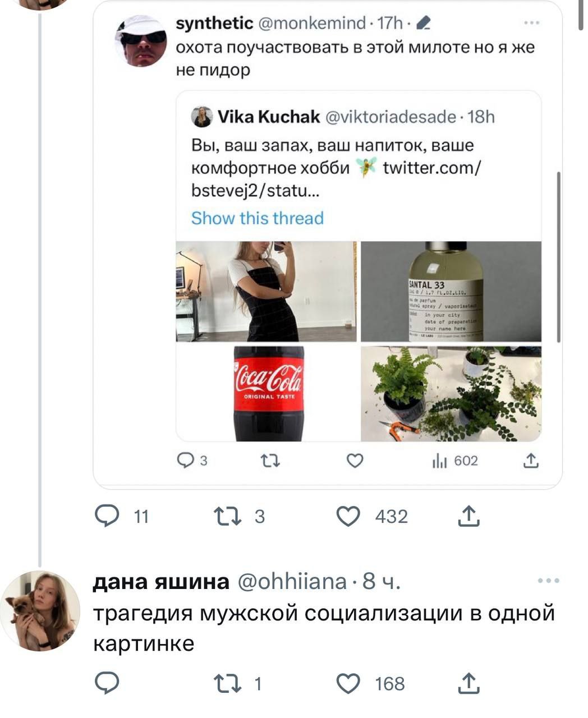Image resolution: width=588 pixels, height=718 pixels.
Task: Open view stats showing 602
Action: pyautogui.click(x=455, y=461)
